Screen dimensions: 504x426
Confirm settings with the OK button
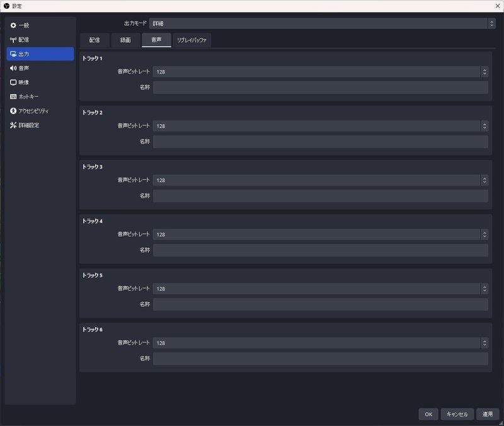click(428, 414)
